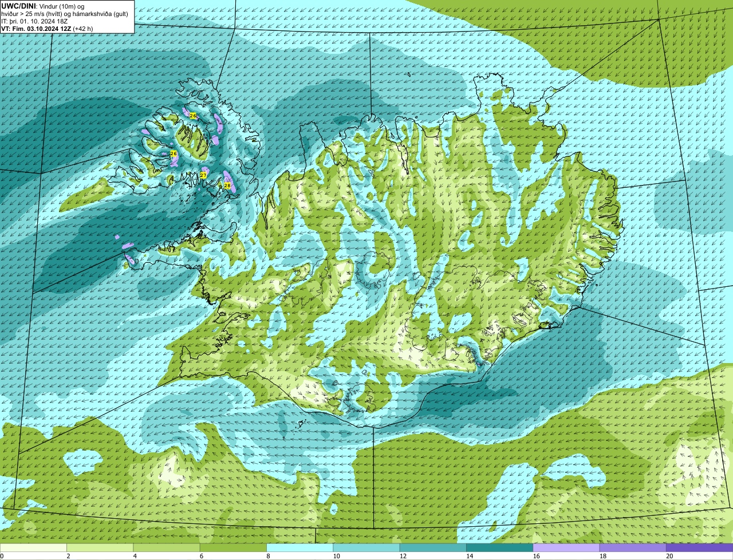Screen dimensions: 733x560
Task: Click the "(+42 h)" forecast offset text
Action: tap(83, 29)
